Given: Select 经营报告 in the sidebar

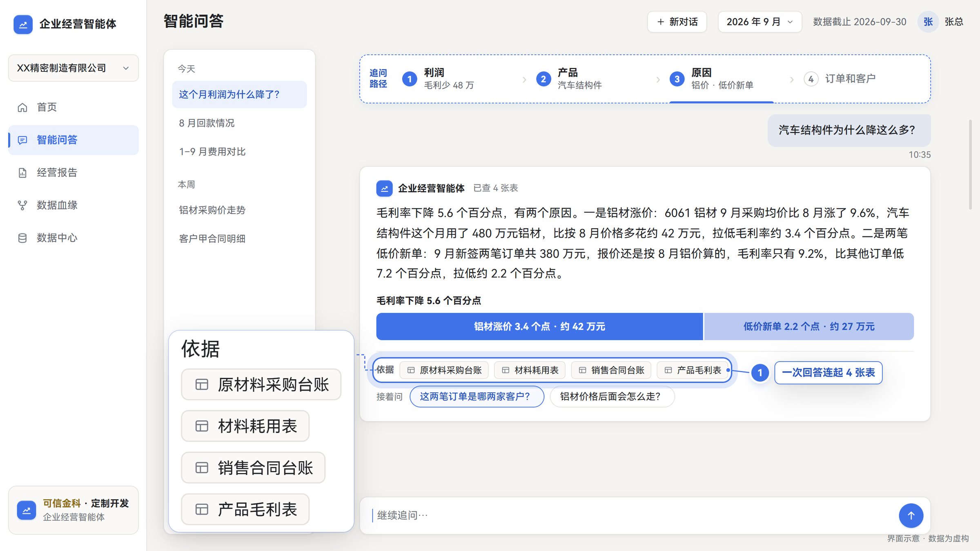Looking at the screenshot, I should click(73, 173).
